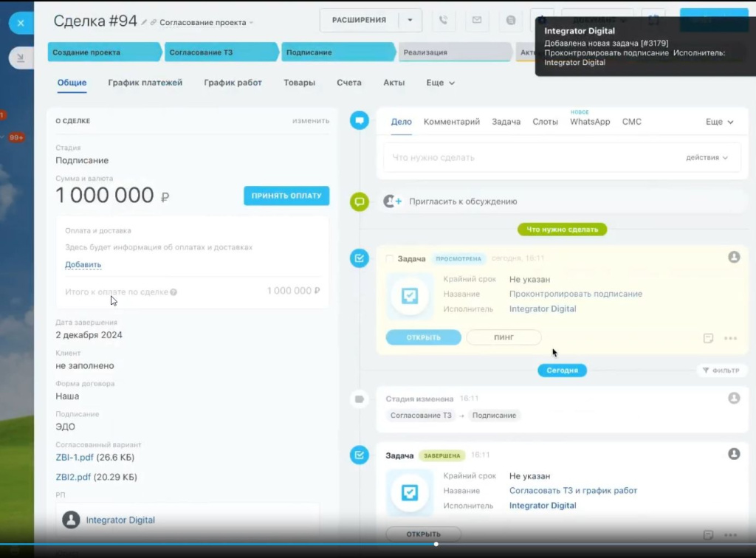Click the video progress bar position marker

[x=436, y=544]
